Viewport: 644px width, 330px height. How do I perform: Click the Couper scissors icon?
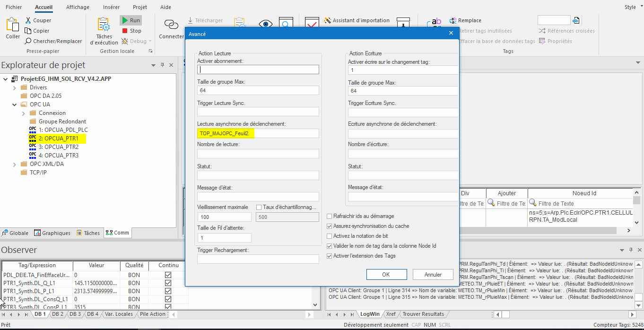[x=28, y=20]
